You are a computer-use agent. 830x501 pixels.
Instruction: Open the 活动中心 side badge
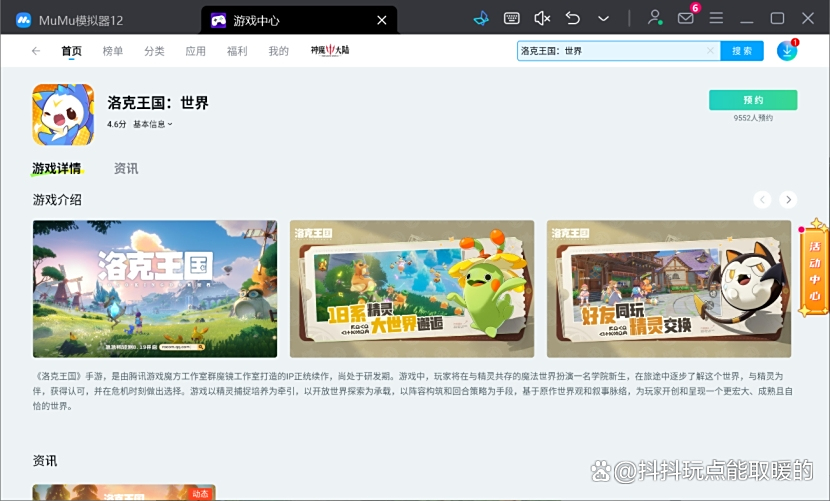coord(815,269)
